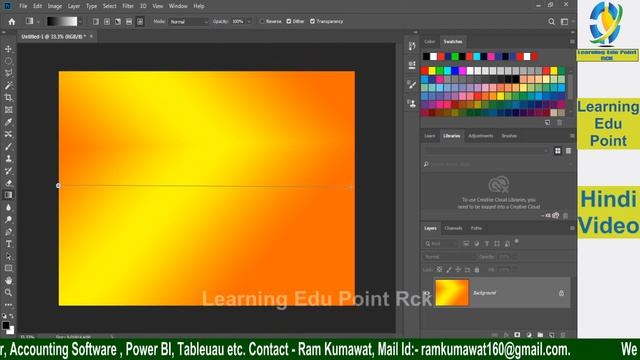
Task: Select the Blur tool
Action: (8, 207)
